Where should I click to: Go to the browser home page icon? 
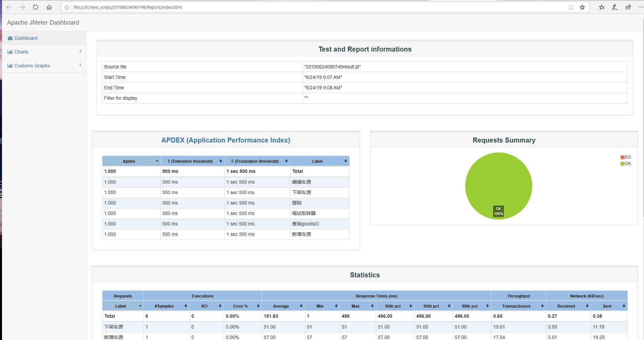coord(49,7)
